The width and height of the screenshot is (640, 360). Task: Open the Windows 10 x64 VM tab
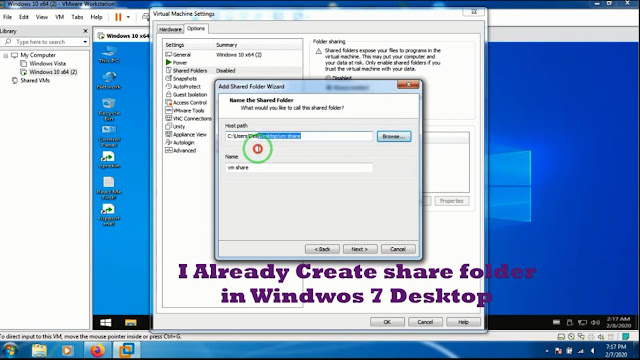pos(124,36)
